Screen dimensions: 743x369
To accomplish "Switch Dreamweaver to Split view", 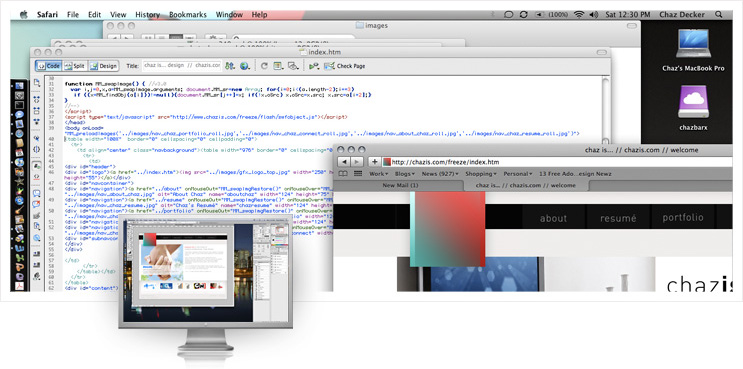I will [74, 66].
